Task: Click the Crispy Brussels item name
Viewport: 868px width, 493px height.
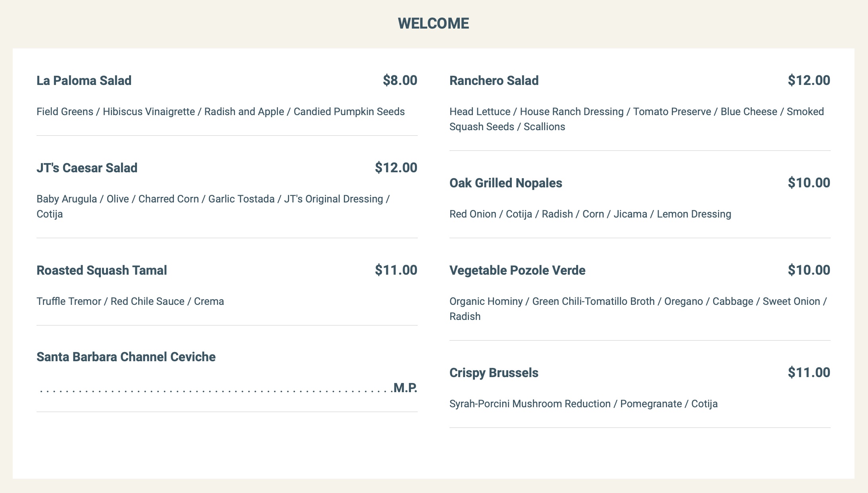Action: (494, 373)
